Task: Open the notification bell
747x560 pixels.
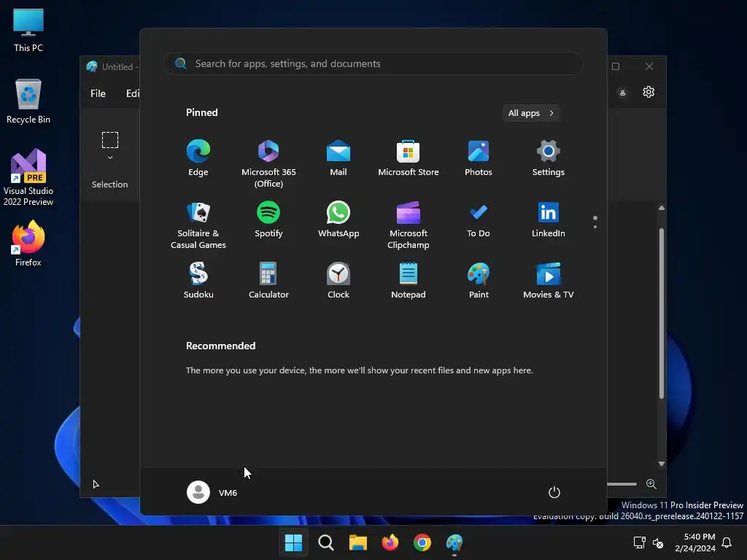Action: [727, 542]
